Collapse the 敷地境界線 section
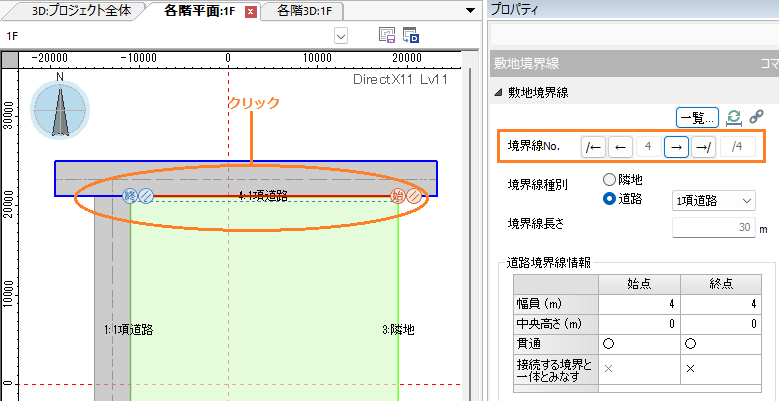Viewport: 779px width, 401px height. (499, 93)
